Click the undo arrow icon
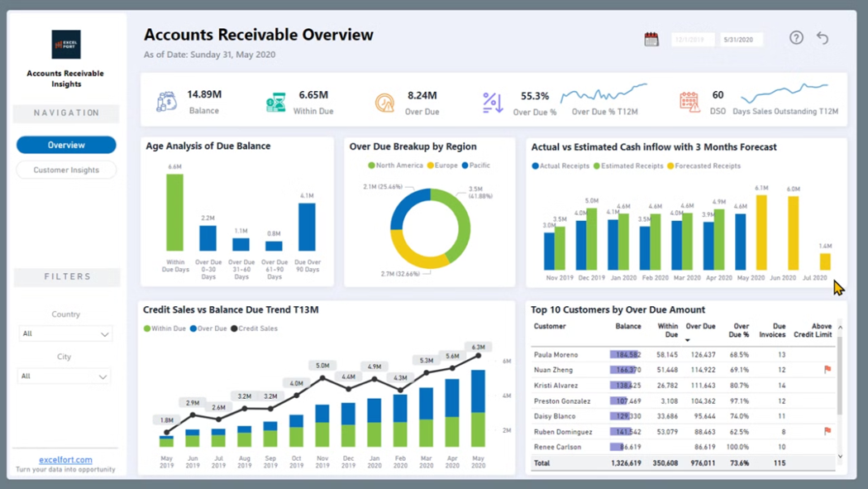Image resolution: width=868 pixels, height=489 pixels. (823, 37)
